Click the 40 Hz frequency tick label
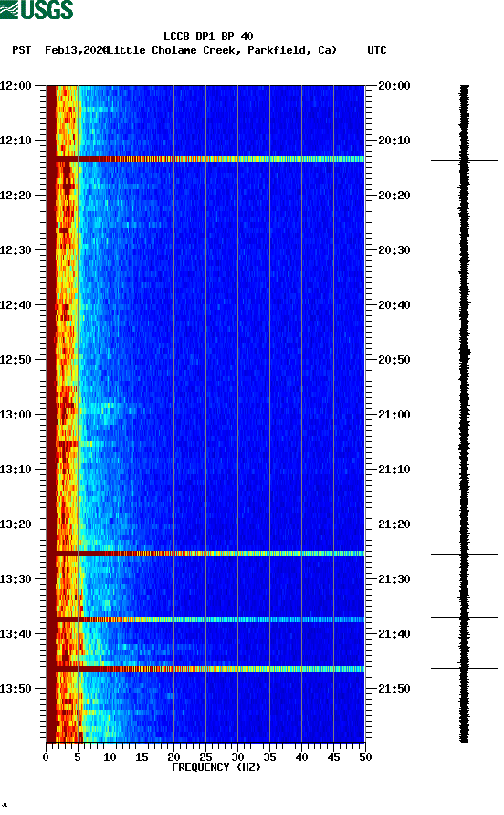Viewport: 504px width, 815px height. (302, 757)
